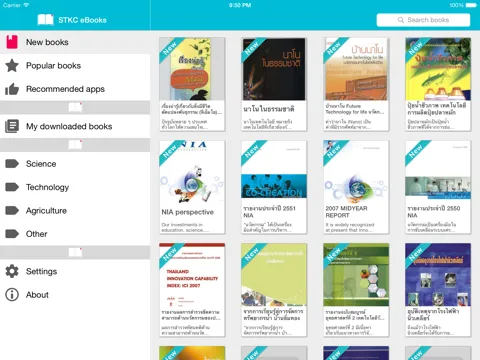Open My downloaded books
480x360 pixels.
click(x=75, y=126)
